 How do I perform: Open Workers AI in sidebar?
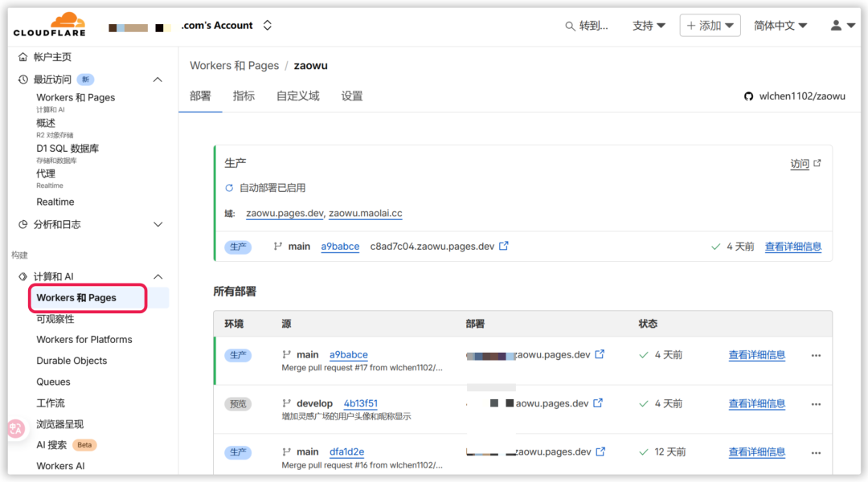pyautogui.click(x=60, y=466)
